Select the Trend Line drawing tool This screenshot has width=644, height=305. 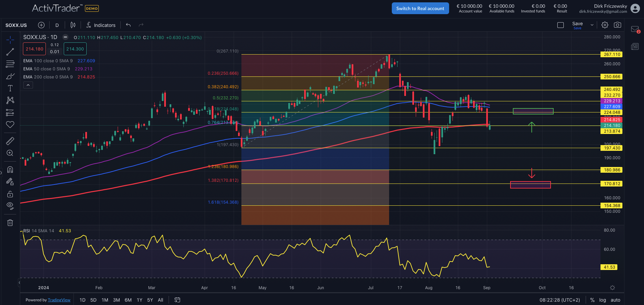[x=10, y=52]
